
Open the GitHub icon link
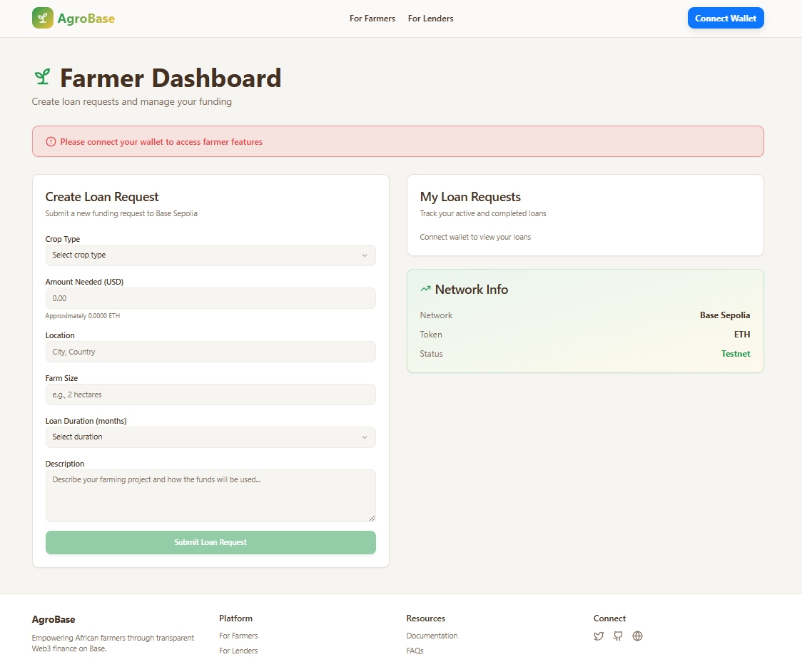[618, 636]
